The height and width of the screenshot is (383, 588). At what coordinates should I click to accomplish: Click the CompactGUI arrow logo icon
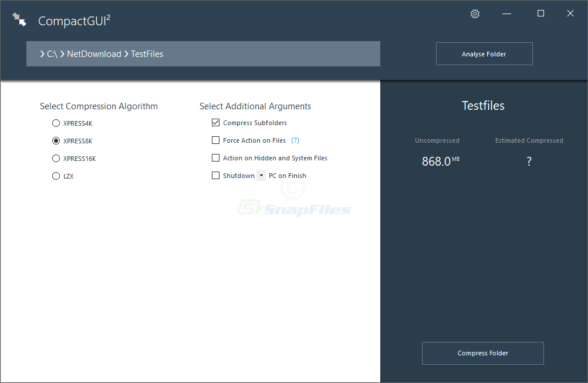[19, 18]
